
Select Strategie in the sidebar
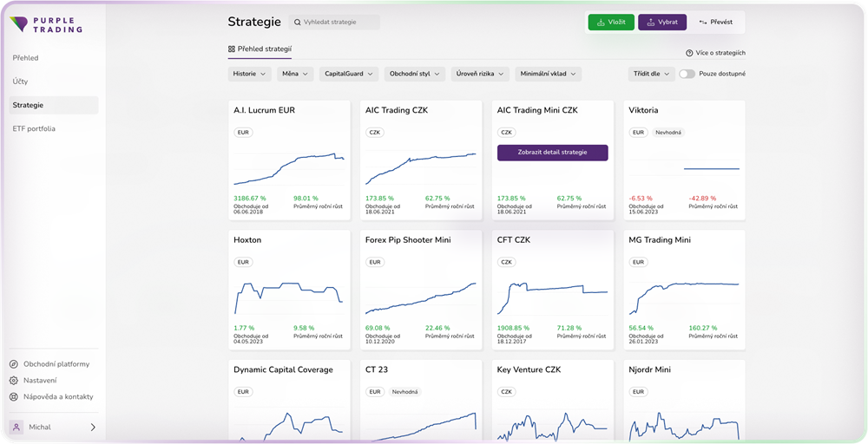(54, 105)
